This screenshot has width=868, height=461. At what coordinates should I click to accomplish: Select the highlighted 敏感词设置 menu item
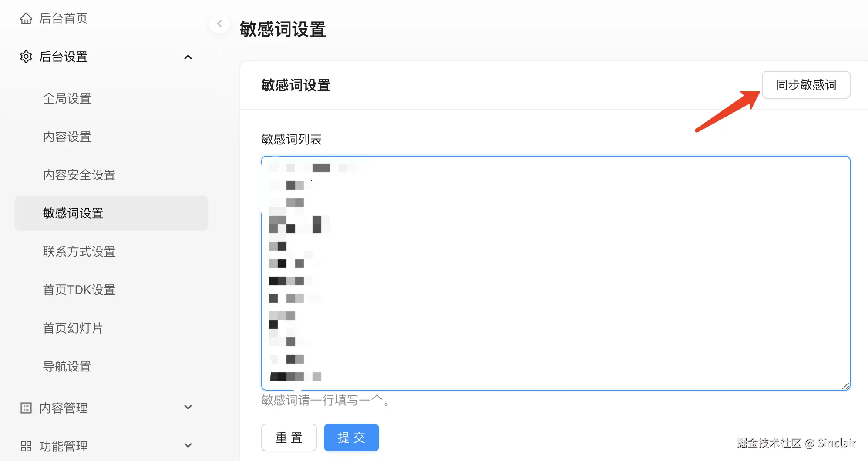73,213
